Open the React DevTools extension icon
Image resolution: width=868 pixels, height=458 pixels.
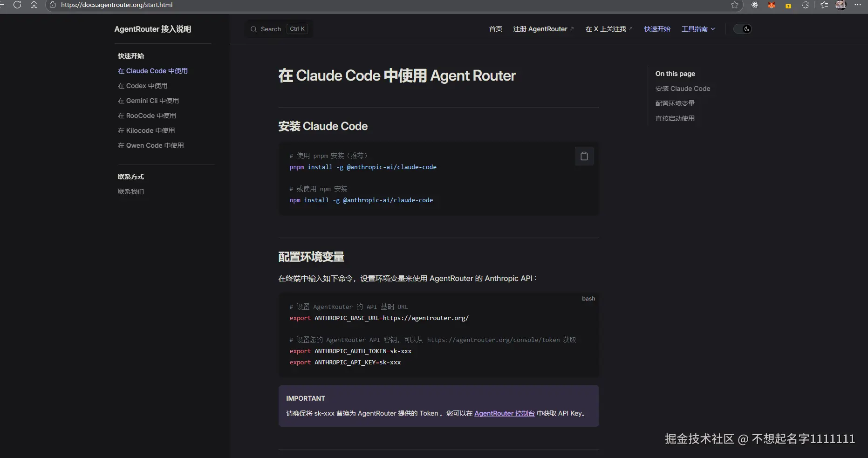click(755, 5)
